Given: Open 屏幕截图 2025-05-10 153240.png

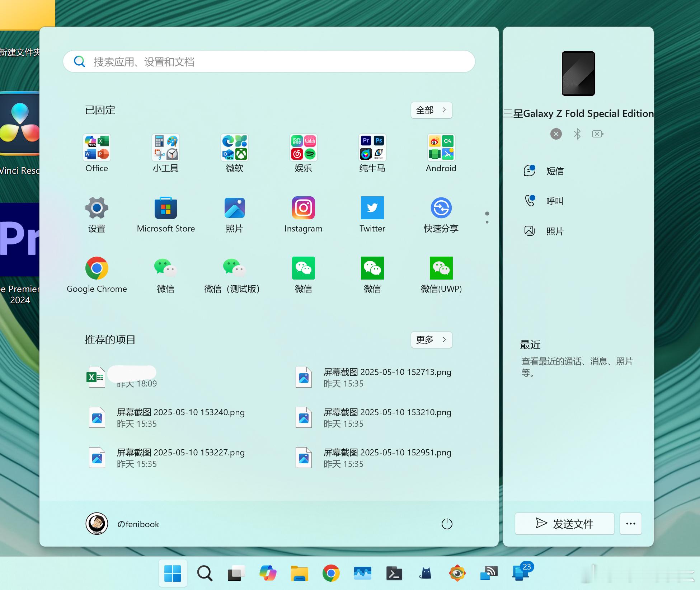Looking at the screenshot, I should tap(166, 418).
